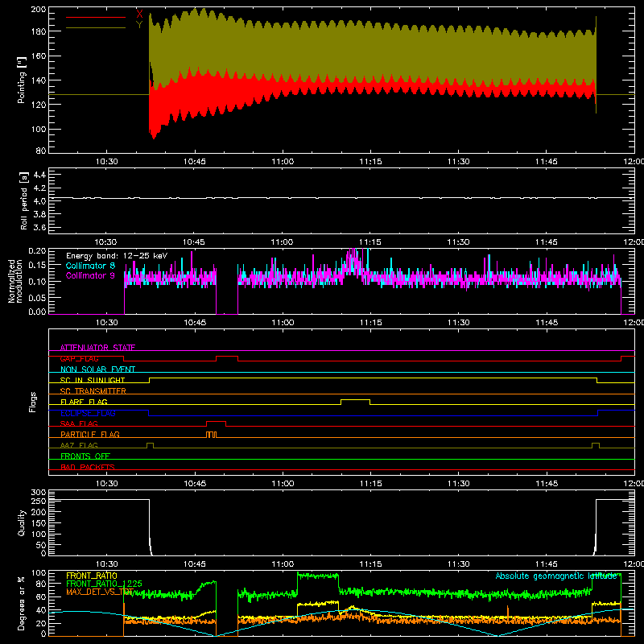Select the GAP_FLAG label
The image size is (644, 644).
tap(79, 358)
